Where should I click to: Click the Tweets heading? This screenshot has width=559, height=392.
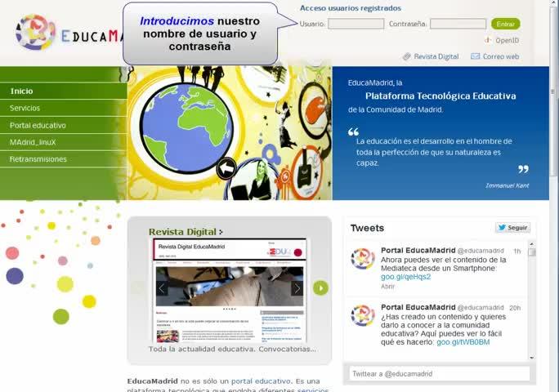click(367, 228)
